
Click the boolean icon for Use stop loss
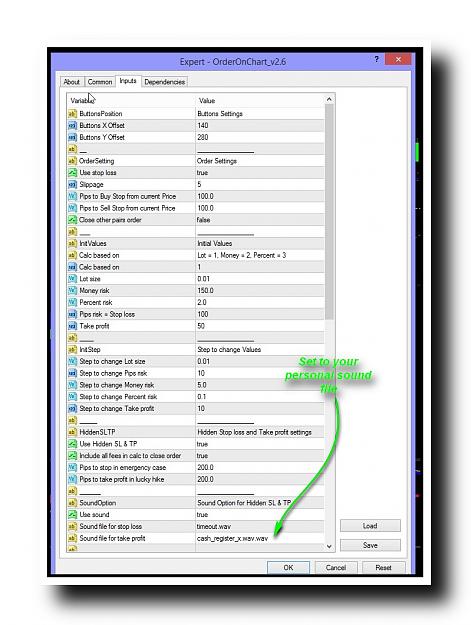click(72, 173)
